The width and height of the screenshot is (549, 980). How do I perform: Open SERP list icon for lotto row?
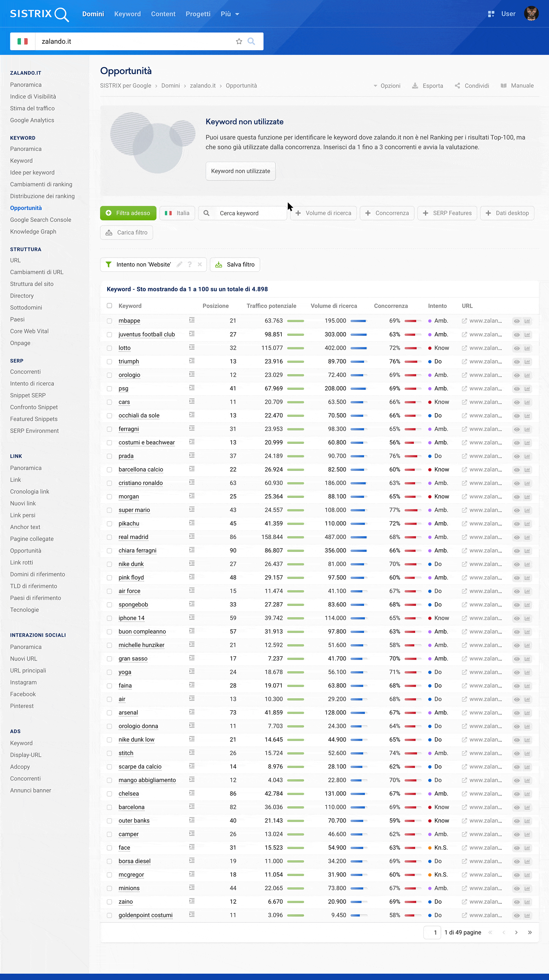click(192, 347)
